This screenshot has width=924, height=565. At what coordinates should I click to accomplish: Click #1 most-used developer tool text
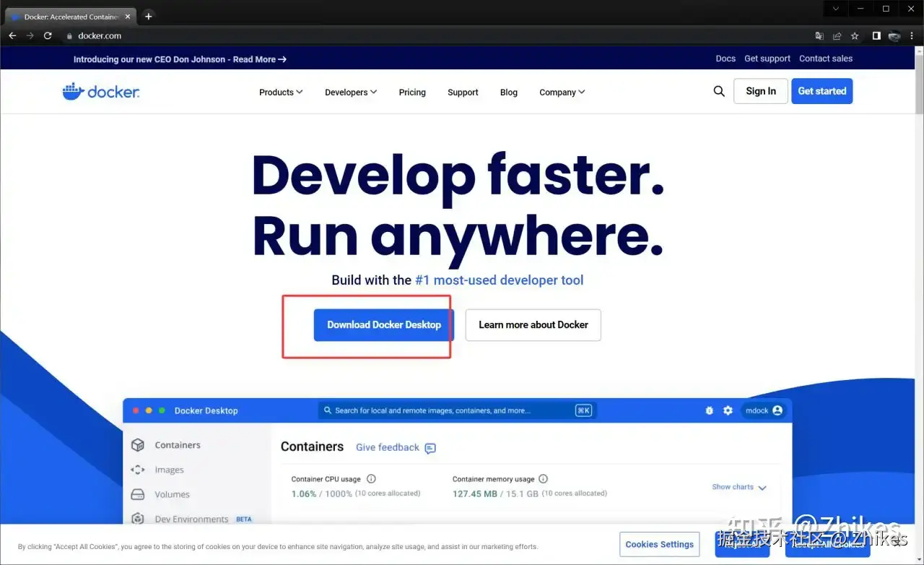[500, 280]
